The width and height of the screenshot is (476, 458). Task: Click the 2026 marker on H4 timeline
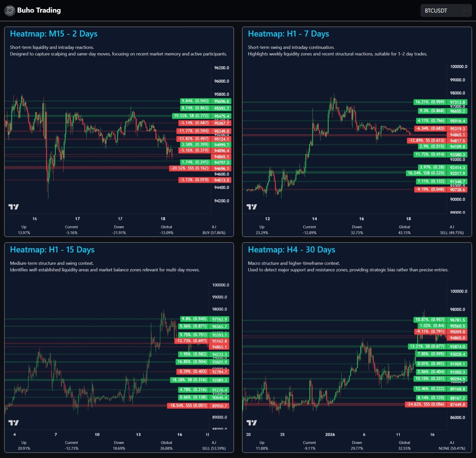(330, 434)
